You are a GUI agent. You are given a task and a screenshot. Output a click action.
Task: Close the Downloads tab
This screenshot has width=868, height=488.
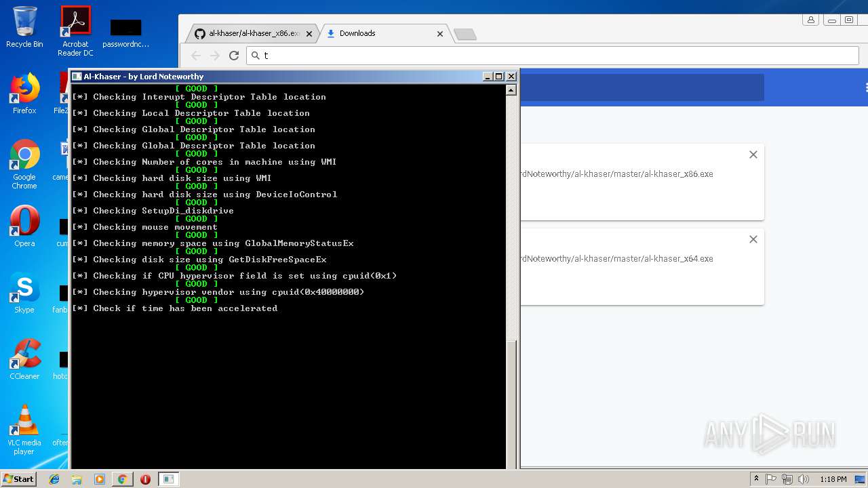click(x=439, y=33)
